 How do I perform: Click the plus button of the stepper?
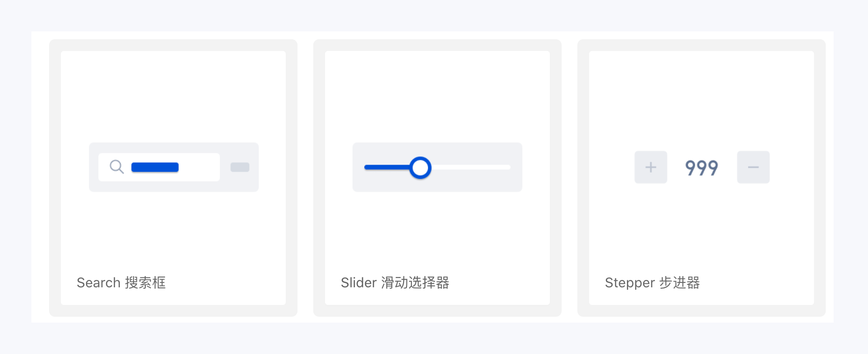coord(651,167)
